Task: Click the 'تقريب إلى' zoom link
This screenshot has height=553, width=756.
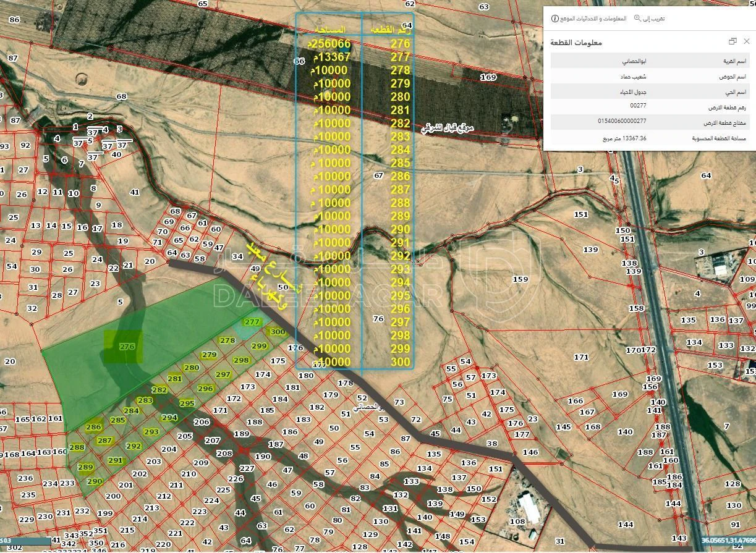Action: click(x=655, y=19)
